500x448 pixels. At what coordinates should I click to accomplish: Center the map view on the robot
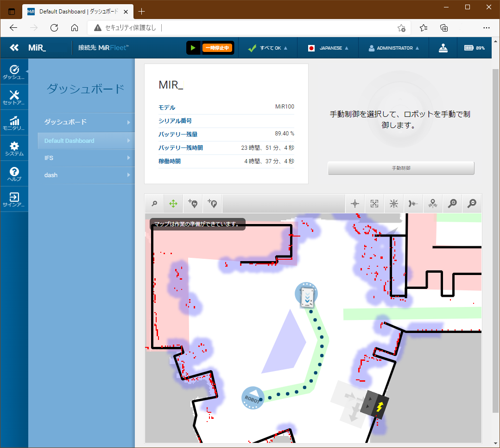[354, 203]
